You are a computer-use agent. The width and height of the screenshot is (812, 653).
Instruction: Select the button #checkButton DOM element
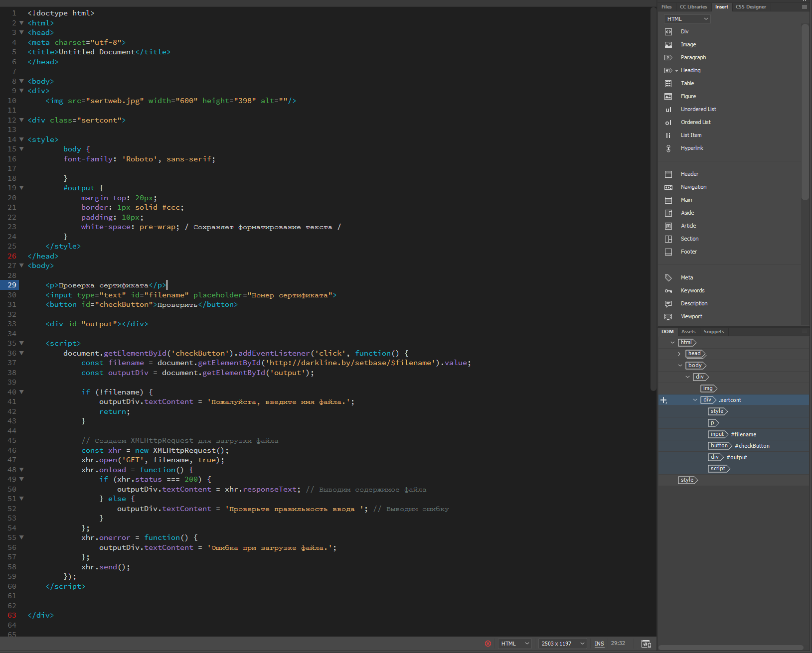point(719,446)
